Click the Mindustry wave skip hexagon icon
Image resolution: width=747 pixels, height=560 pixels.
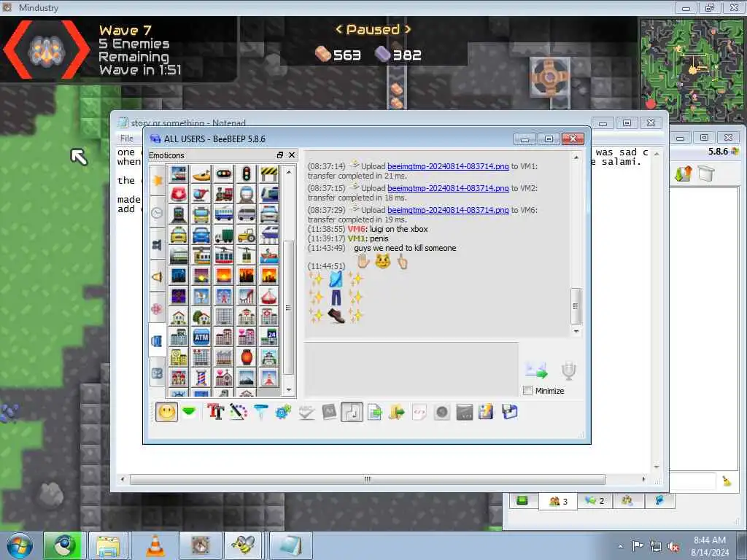(46, 50)
